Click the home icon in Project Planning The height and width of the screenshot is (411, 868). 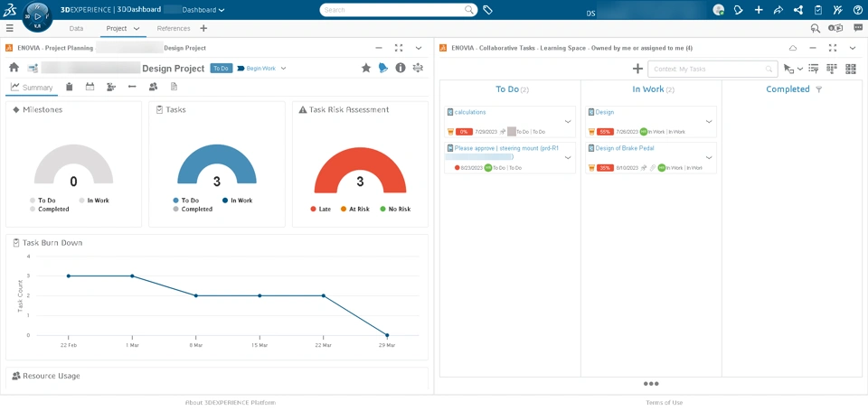point(14,68)
